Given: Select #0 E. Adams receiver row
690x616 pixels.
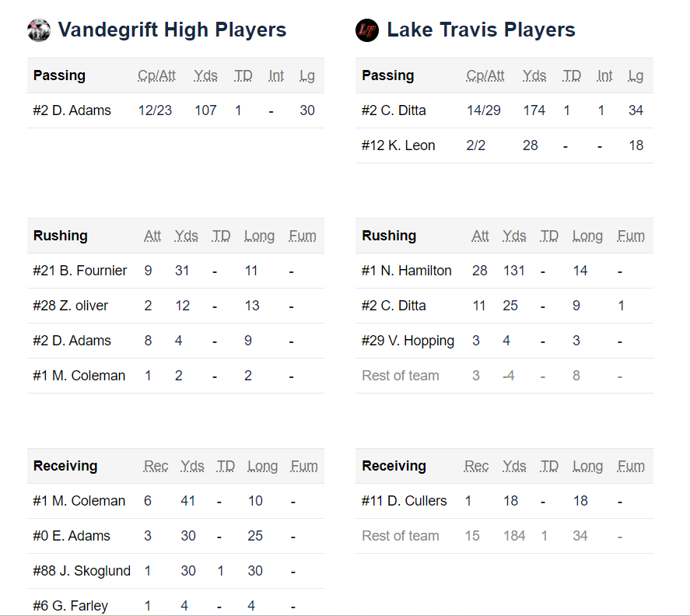Looking at the screenshot, I should 176,535.
